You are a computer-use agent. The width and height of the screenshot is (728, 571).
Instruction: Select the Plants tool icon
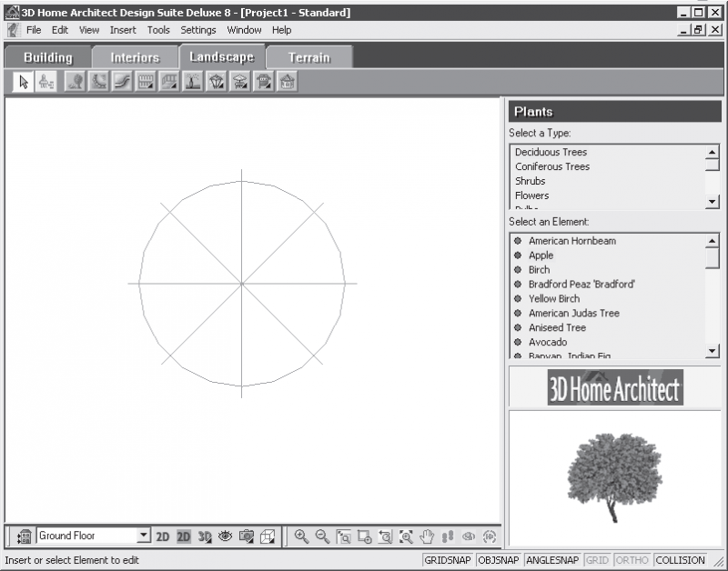tap(76, 82)
